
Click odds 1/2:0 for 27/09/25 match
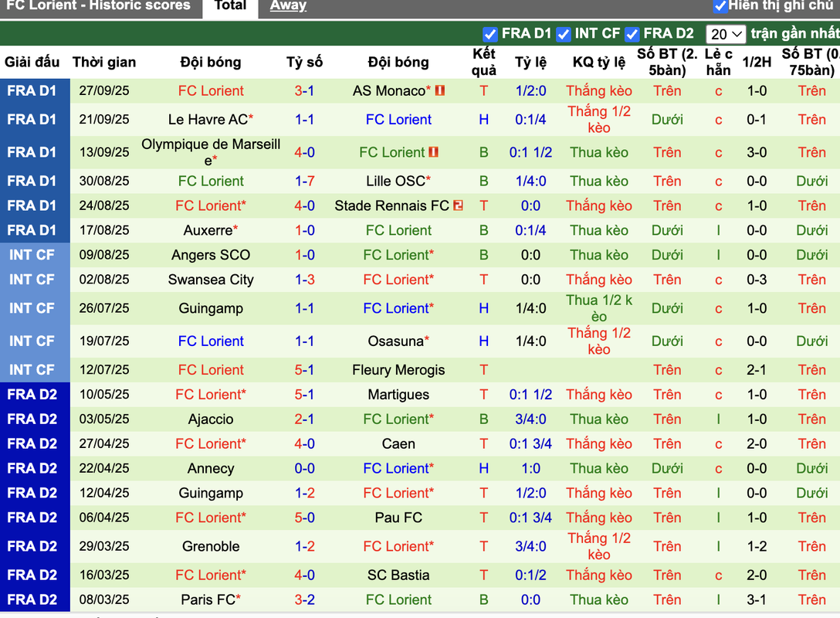(531, 90)
